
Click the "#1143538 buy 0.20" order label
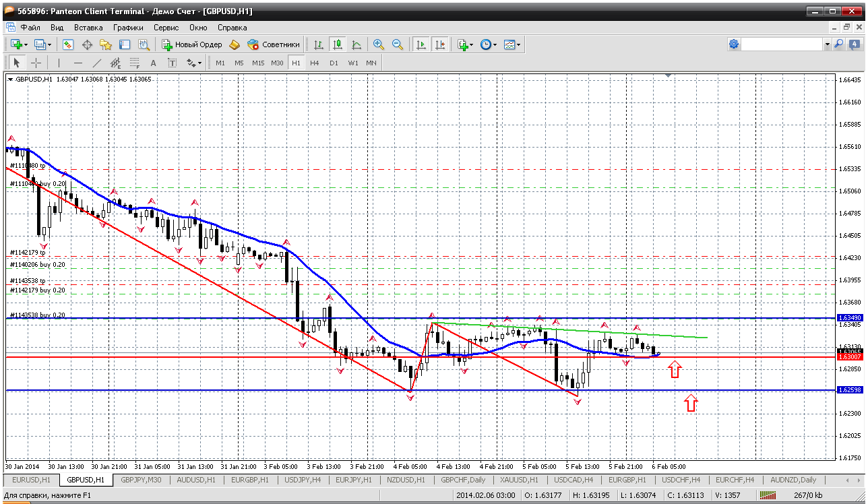click(x=38, y=315)
